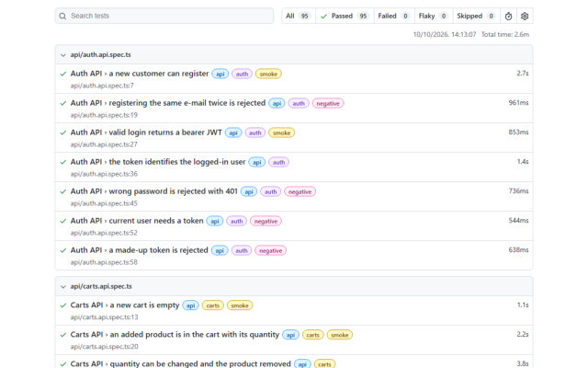Click the api/auth.api.spec.ts group header name

coord(100,55)
